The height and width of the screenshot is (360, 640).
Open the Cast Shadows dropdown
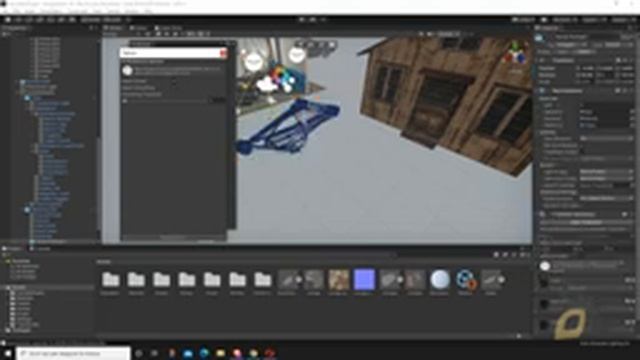tap(606, 138)
